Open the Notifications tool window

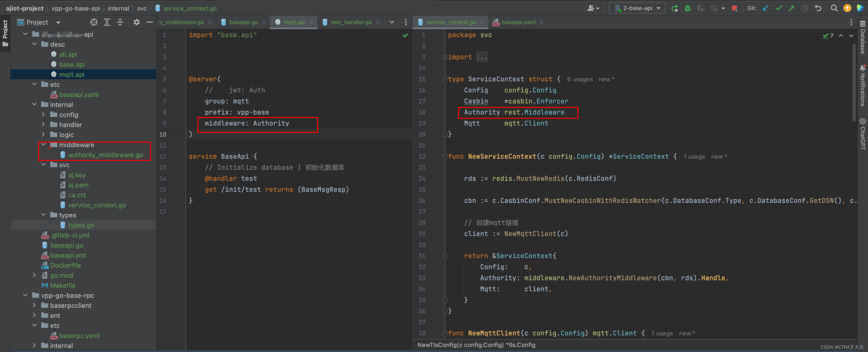863,86
